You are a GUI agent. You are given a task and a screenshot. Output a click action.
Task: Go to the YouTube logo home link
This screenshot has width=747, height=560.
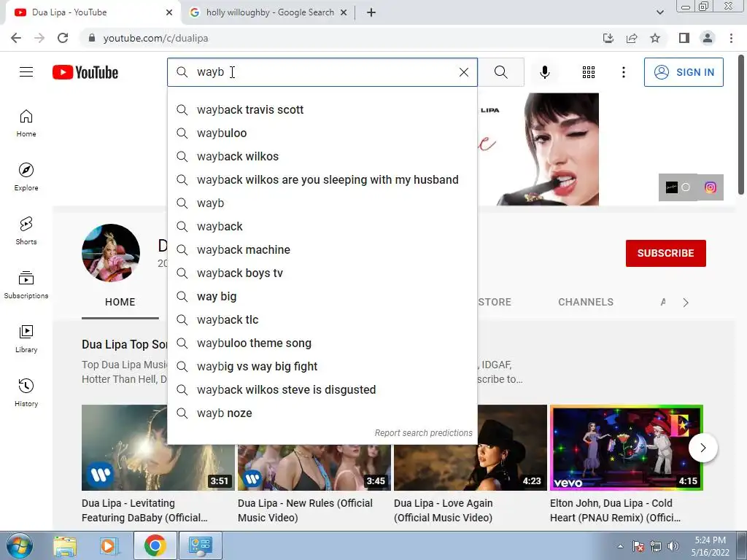pyautogui.click(x=85, y=72)
